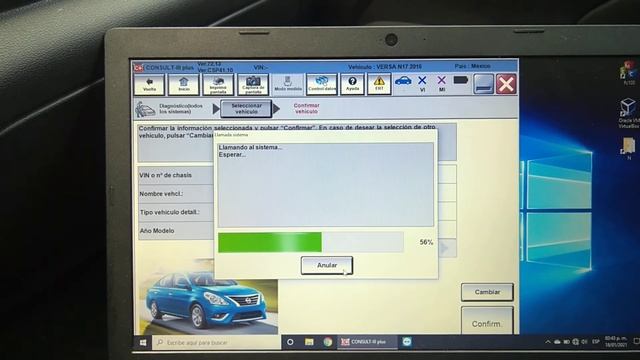The width and height of the screenshot is (640, 360).
Task: Expand the system tray hidden icons chevron
Action: pos(548,342)
